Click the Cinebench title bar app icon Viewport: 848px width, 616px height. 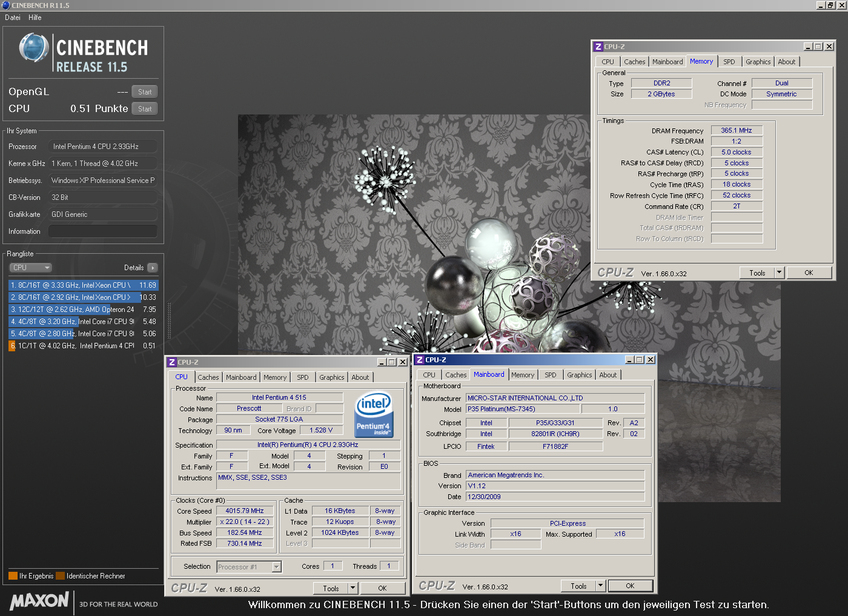5,5
